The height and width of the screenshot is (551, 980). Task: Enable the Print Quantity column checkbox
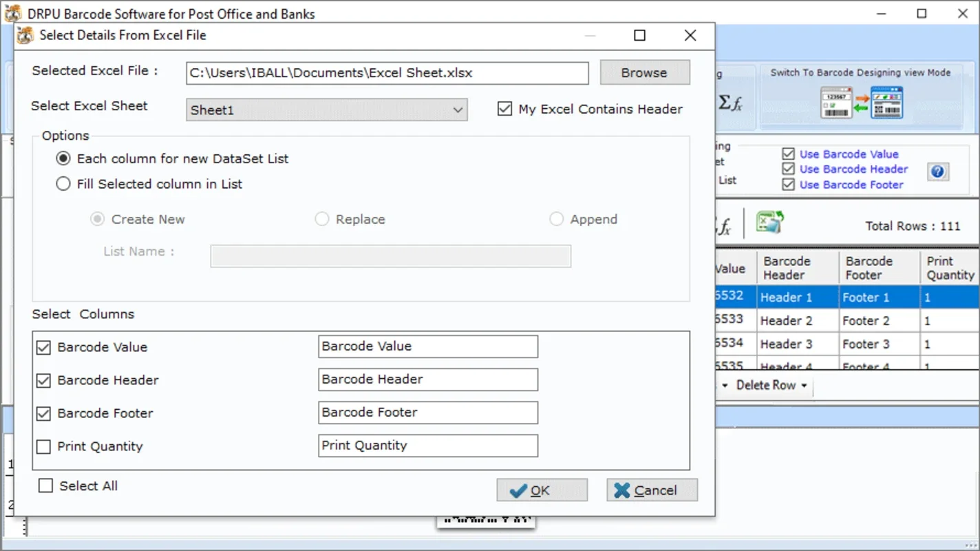coord(43,446)
